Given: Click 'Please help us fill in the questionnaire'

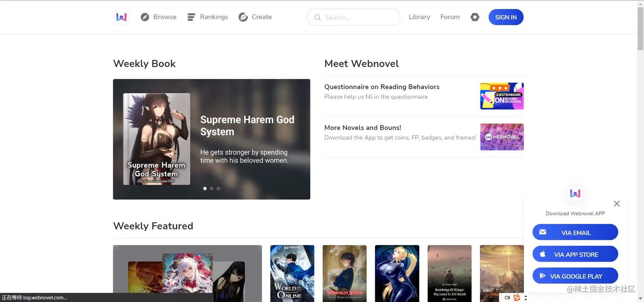Looking at the screenshot, I should coord(376,97).
